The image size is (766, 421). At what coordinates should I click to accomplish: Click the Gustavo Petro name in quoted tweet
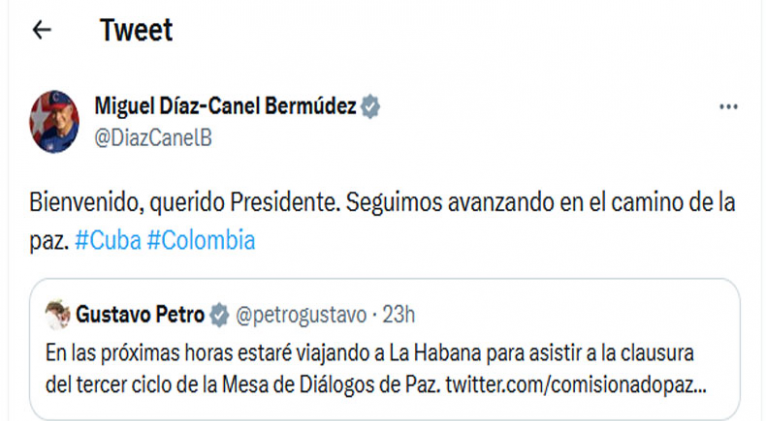click(x=140, y=316)
